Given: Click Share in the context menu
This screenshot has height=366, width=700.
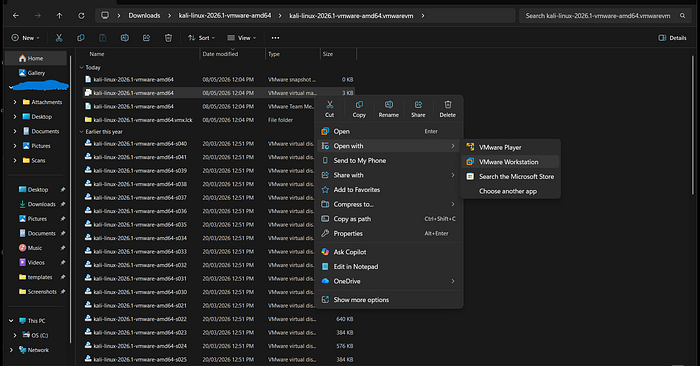Looking at the screenshot, I should (418, 109).
